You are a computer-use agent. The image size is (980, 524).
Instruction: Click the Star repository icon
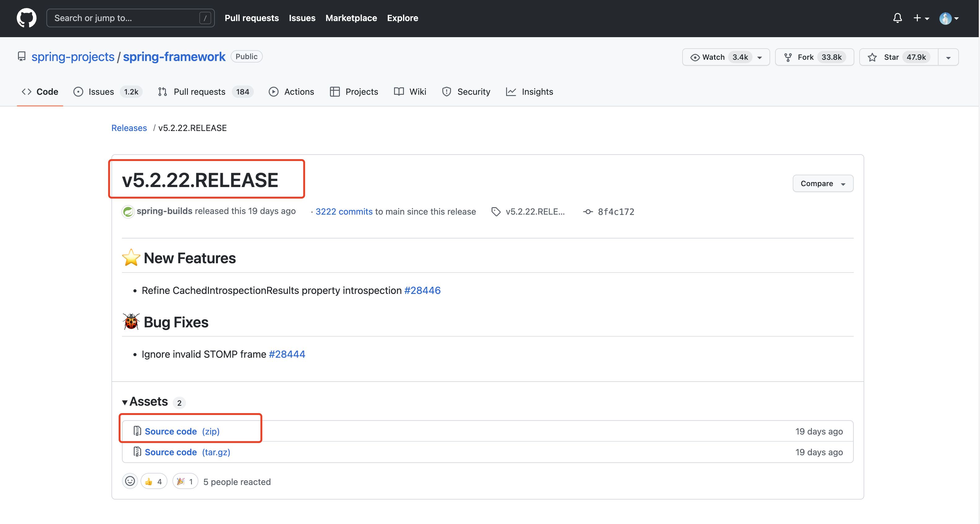click(x=873, y=56)
